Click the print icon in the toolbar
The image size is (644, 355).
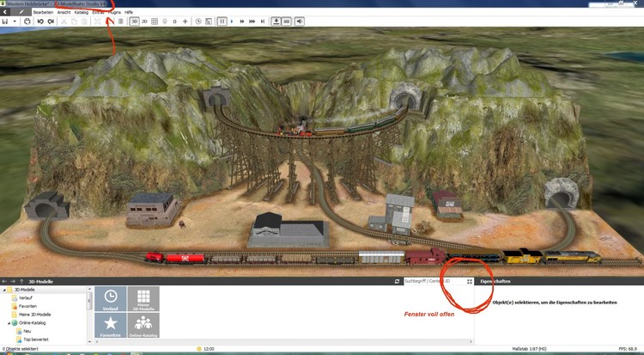pyautogui.click(x=27, y=21)
